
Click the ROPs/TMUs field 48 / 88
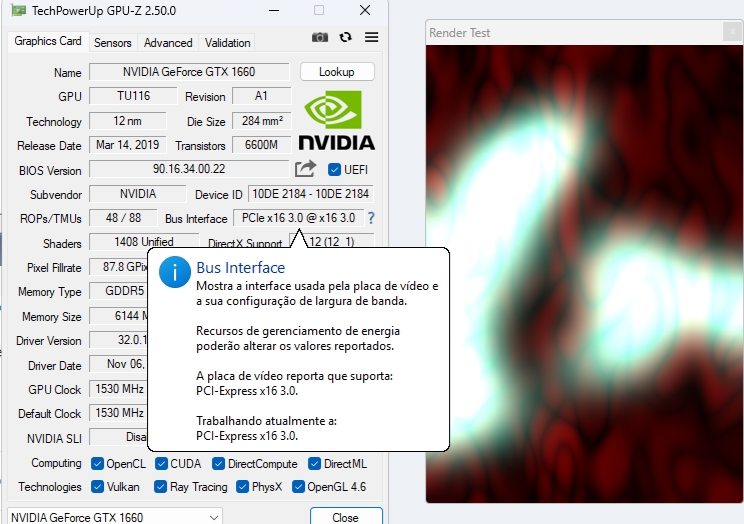pos(123,218)
